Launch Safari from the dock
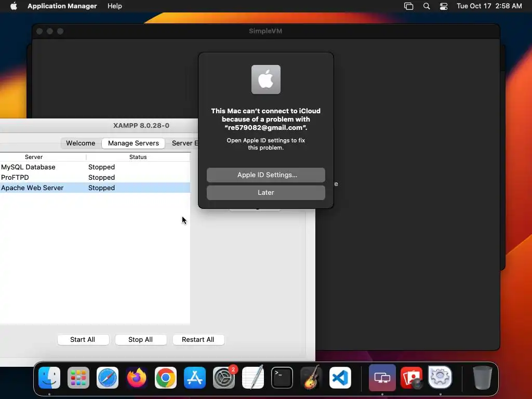532x399 pixels. point(108,378)
